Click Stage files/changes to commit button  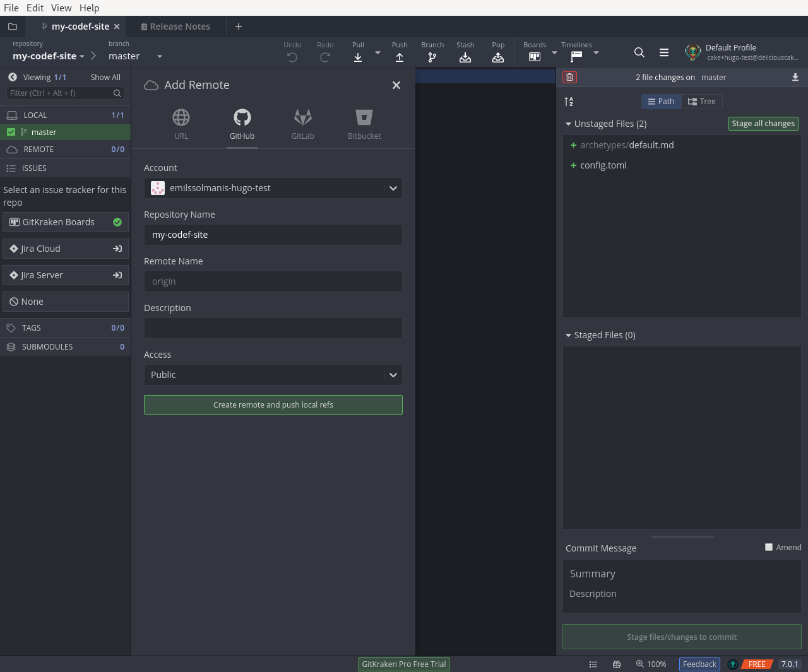click(x=682, y=637)
